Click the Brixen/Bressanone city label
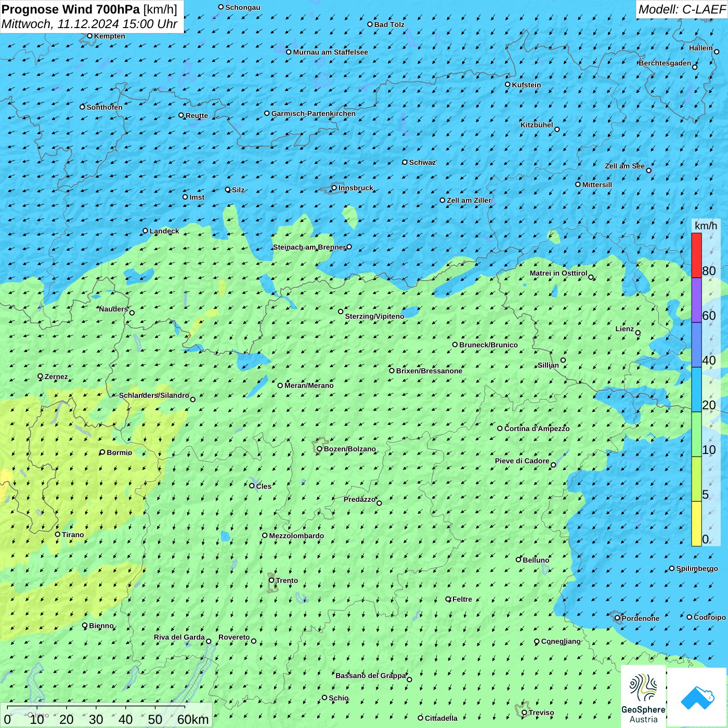 [x=429, y=371]
